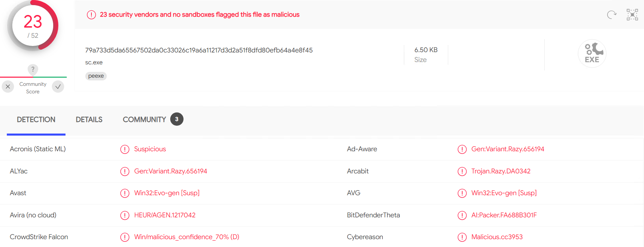
Task: Click warning icon next to Cybereason detection
Action: click(462, 237)
